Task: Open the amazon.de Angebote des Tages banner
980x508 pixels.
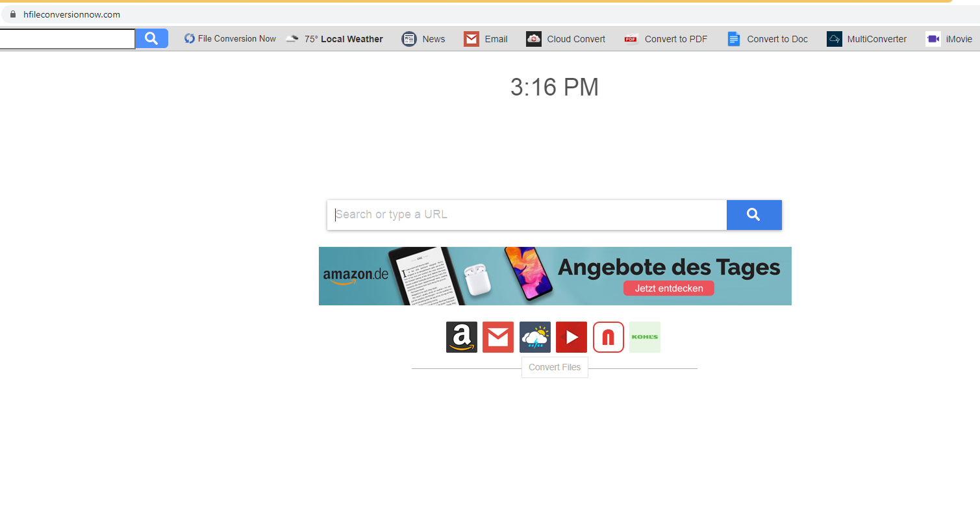Action: point(555,276)
